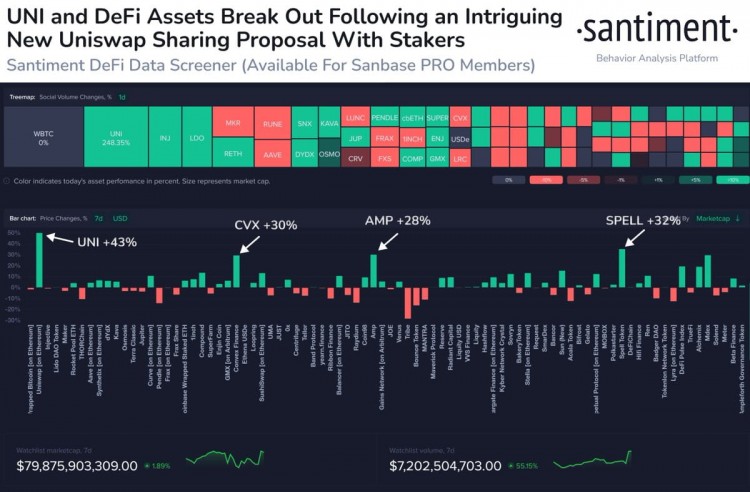Click the info icon beside color legend text
Viewport: 750px width, 492px height.
point(9,181)
